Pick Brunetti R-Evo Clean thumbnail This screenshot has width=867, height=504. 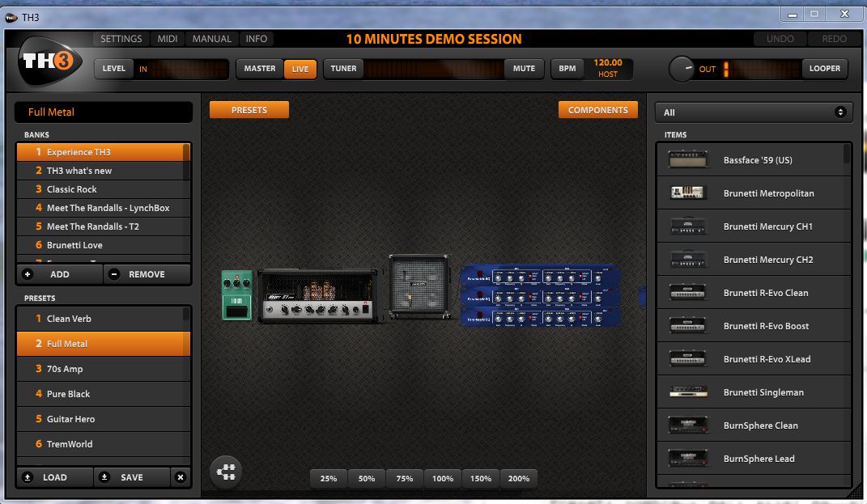(x=688, y=292)
